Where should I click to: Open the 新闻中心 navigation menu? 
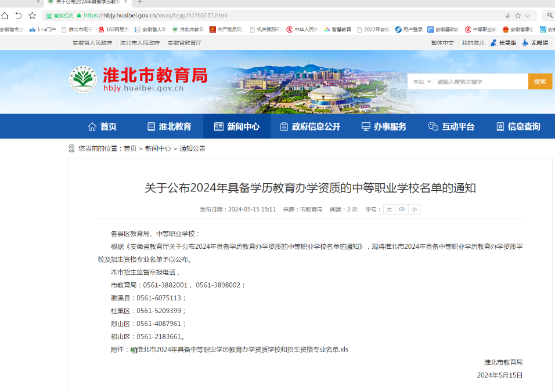coord(236,126)
